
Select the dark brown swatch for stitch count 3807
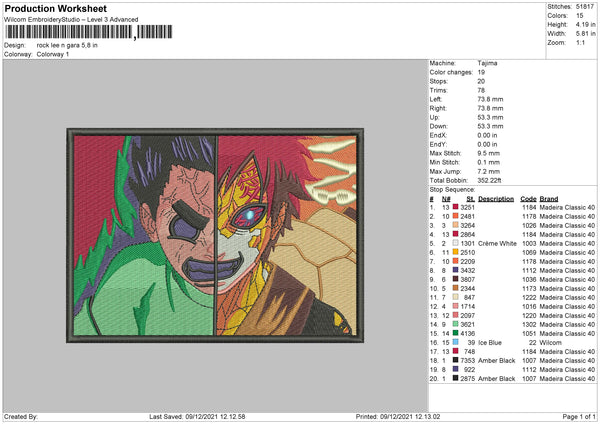[455, 279]
